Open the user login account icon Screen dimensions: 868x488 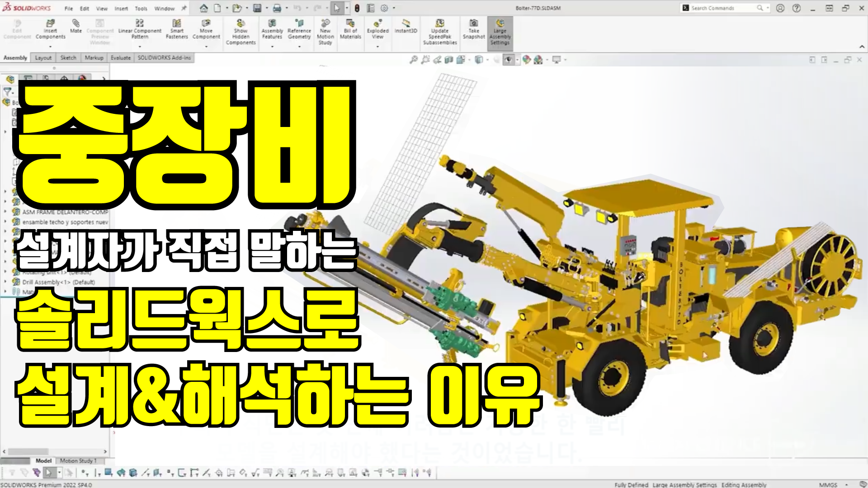click(780, 8)
